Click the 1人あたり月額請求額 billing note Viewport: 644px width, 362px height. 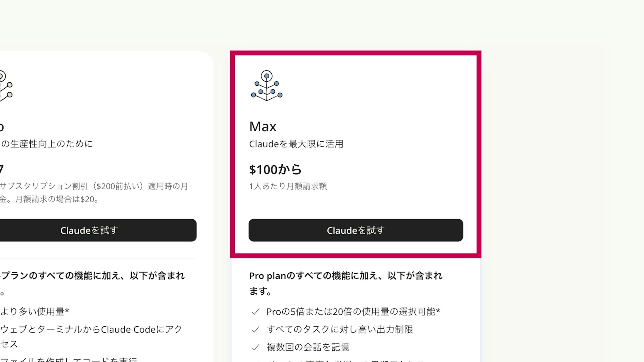[x=288, y=186]
